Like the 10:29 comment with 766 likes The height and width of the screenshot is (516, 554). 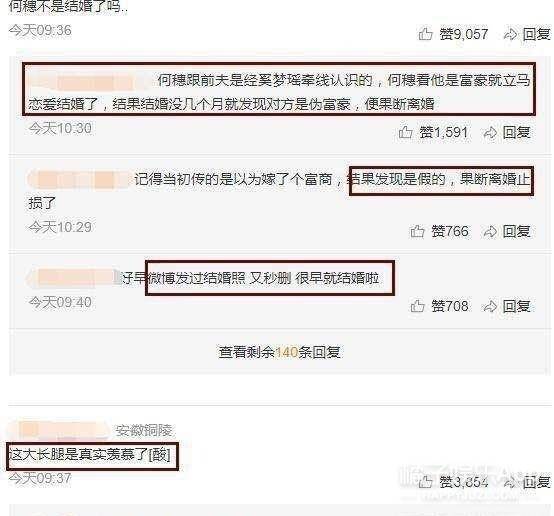tap(417, 231)
